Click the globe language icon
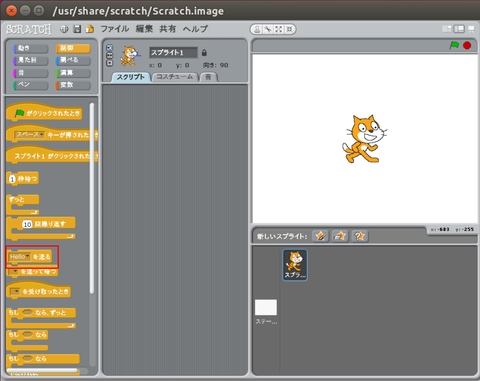 pos(64,29)
